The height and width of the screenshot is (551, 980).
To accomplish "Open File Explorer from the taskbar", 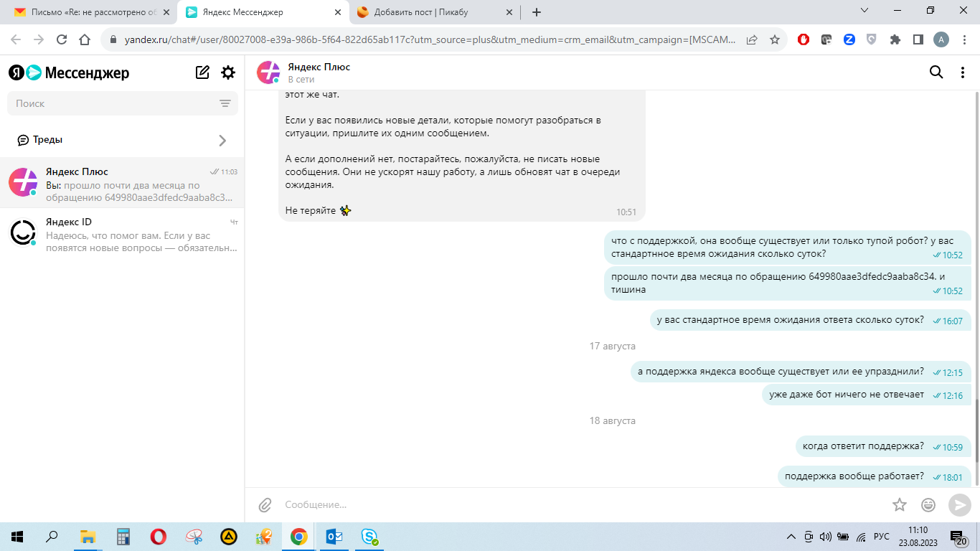I will 88,537.
